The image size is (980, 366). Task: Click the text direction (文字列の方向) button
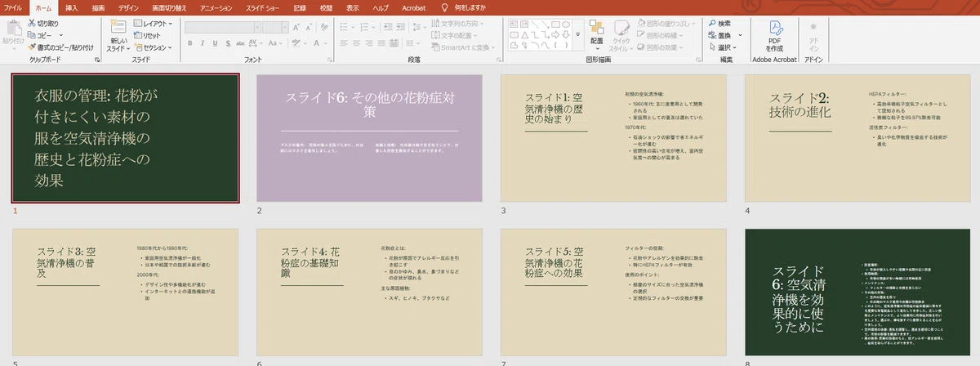[x=457, y=24]
